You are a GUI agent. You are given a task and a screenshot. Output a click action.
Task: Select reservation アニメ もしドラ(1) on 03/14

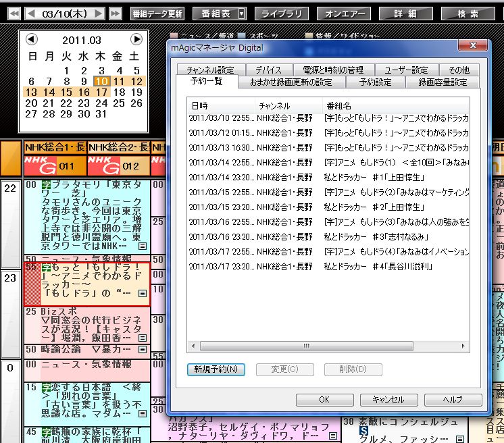328,162
